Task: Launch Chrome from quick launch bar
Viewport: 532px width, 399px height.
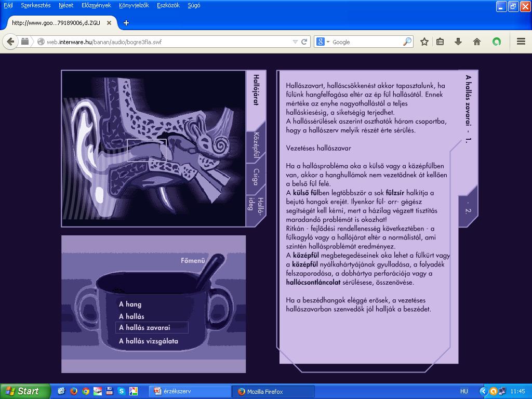Action: click(86, 391)
